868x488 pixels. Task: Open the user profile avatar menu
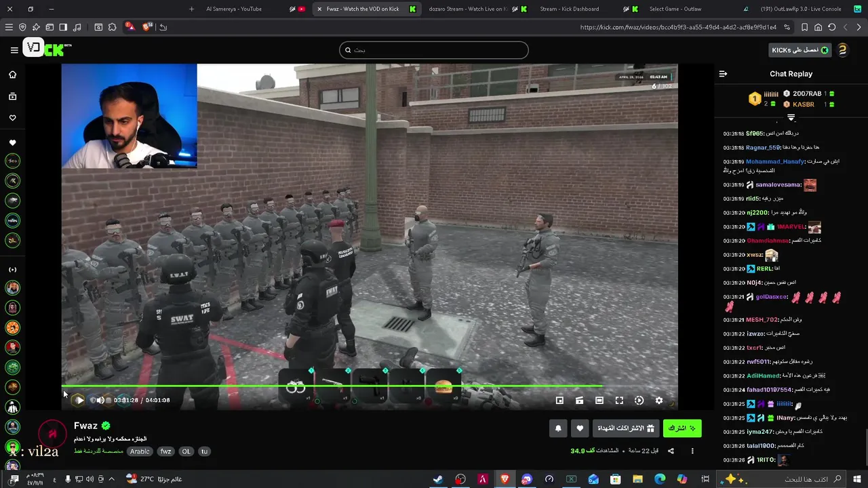842,49
